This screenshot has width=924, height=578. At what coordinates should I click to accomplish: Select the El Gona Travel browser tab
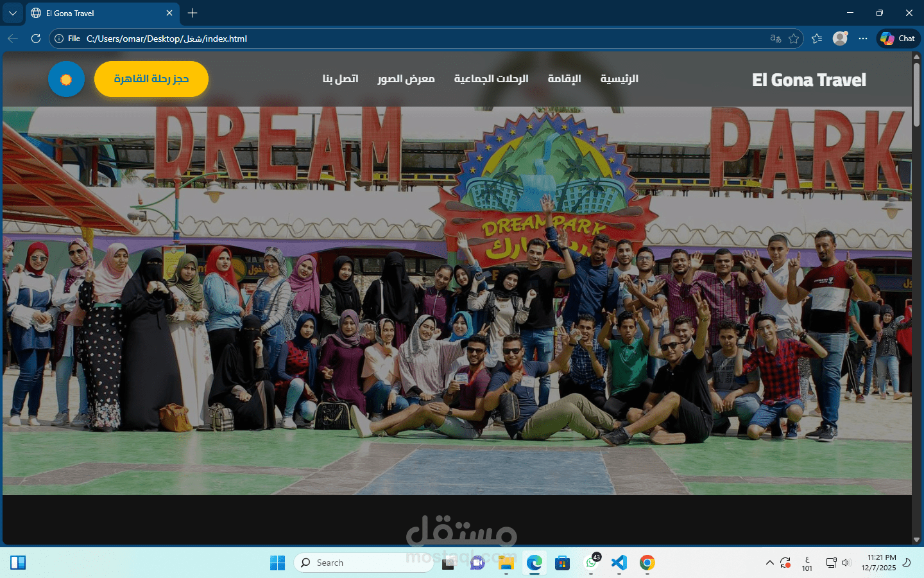click(x=103, y=13)
